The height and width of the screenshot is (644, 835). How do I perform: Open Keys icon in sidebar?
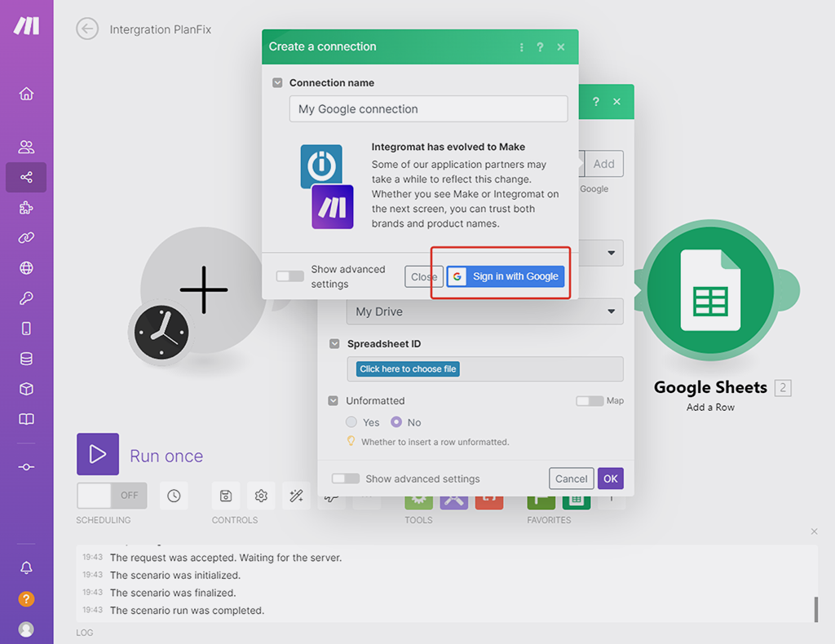(x=26, y=298)
